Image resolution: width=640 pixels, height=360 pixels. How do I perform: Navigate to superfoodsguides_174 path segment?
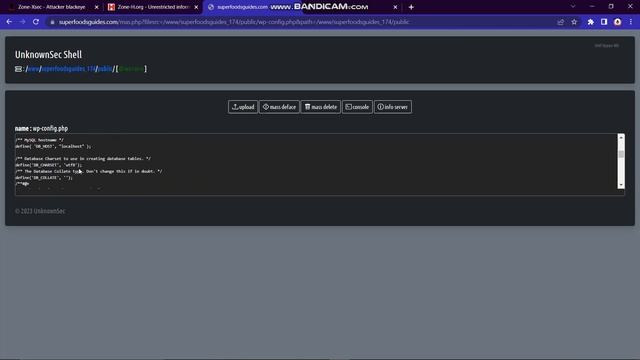tap(69, 69)
